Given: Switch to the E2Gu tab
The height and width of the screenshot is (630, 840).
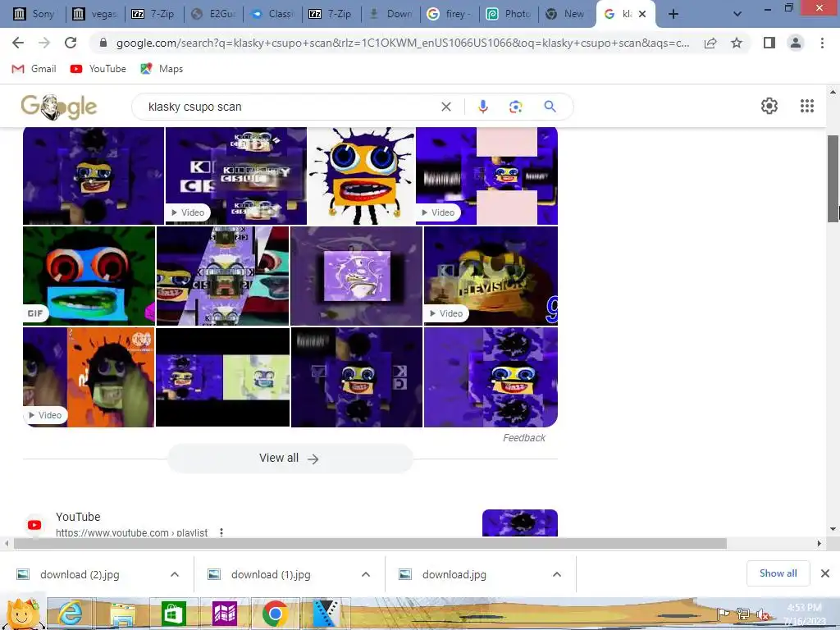Looking at the screenshot, I should [x=212, y=14].
